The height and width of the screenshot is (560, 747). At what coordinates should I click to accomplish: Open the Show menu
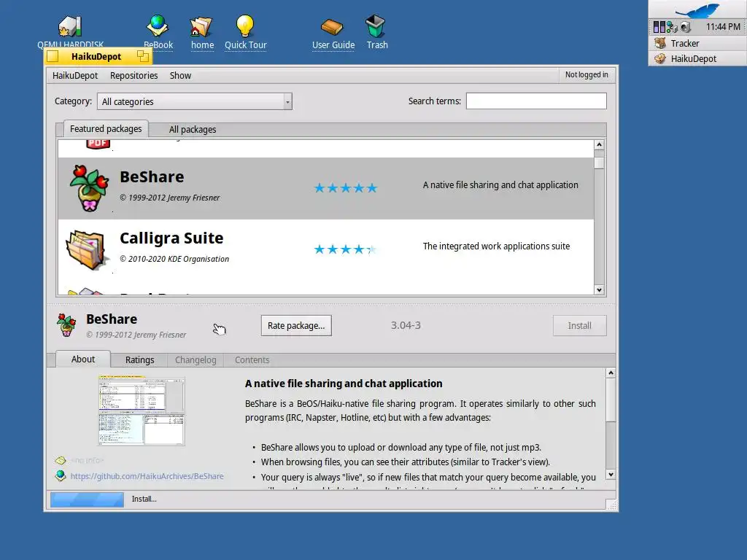(x=180, y=76)
